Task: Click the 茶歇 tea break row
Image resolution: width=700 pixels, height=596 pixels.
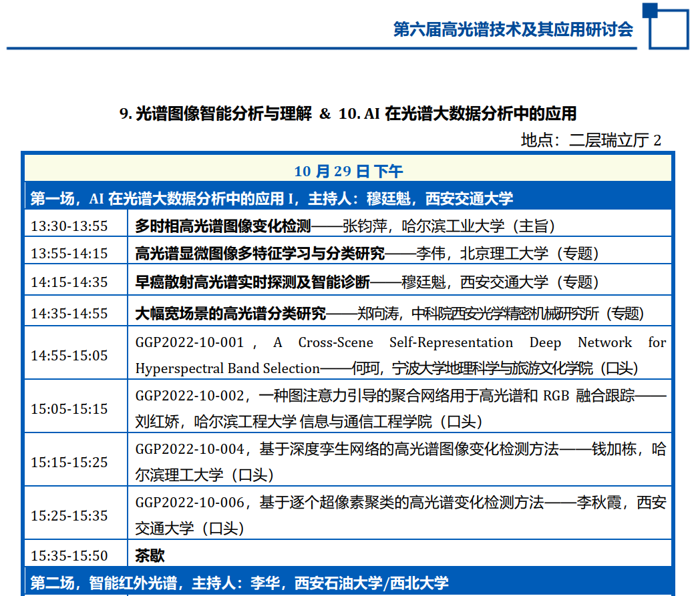Action: tap(150, 555)
